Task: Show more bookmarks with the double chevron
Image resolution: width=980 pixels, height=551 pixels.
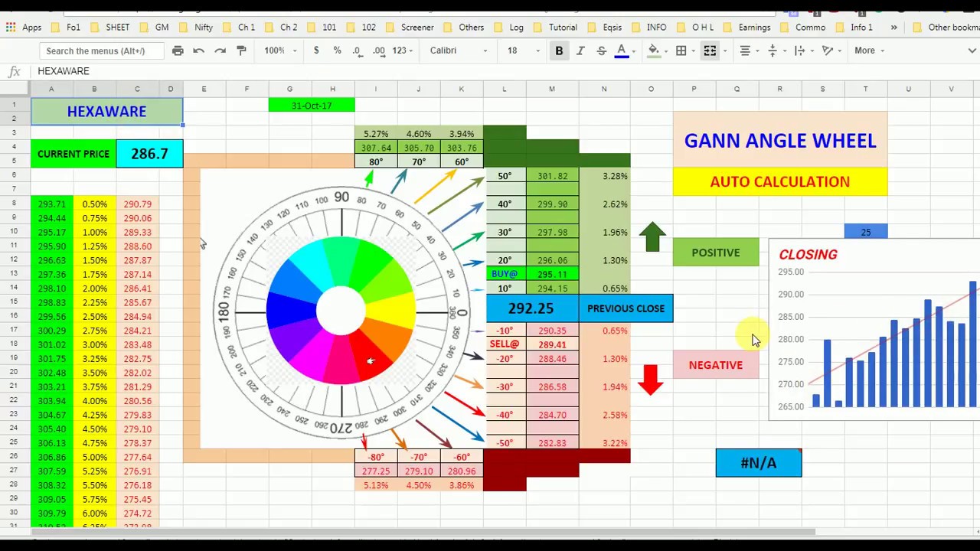Action: click(893, 28)
